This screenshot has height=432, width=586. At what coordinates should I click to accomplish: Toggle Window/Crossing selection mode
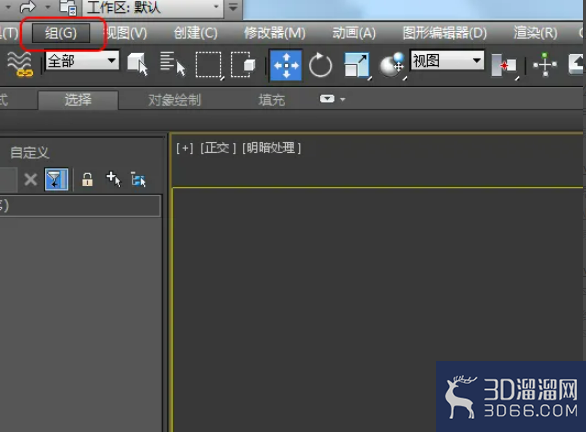pos(243,65)
